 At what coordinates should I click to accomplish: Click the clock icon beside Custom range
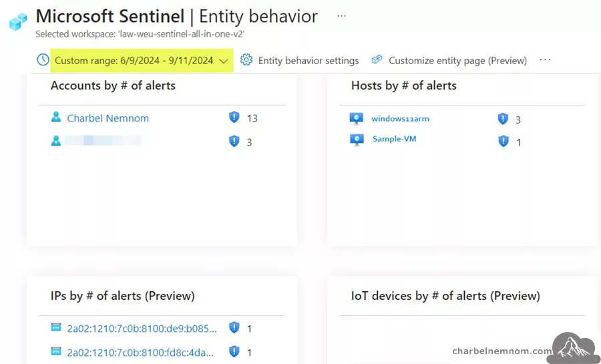(43, 59)
